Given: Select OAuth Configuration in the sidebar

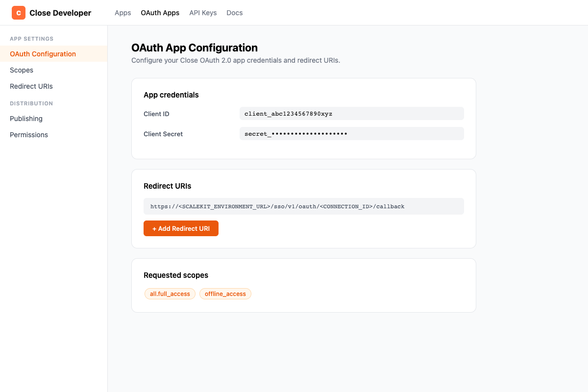Looking at the screenshot, I should click(43, 54).
